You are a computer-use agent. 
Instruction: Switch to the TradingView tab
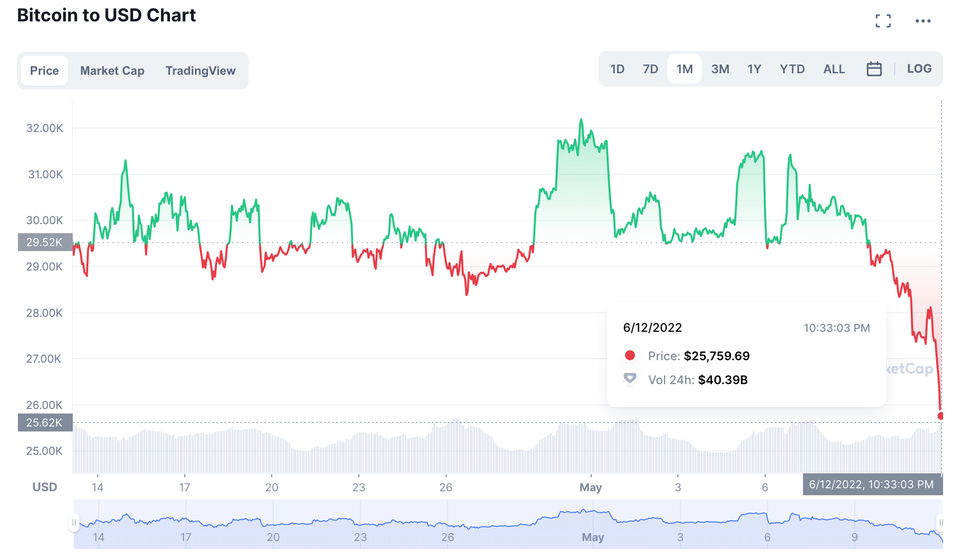[200, 71]
